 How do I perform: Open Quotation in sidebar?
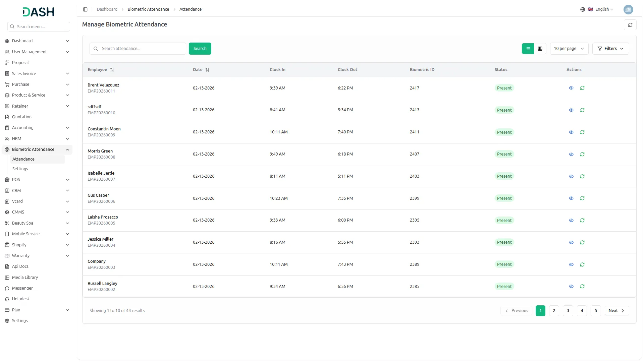37,117
